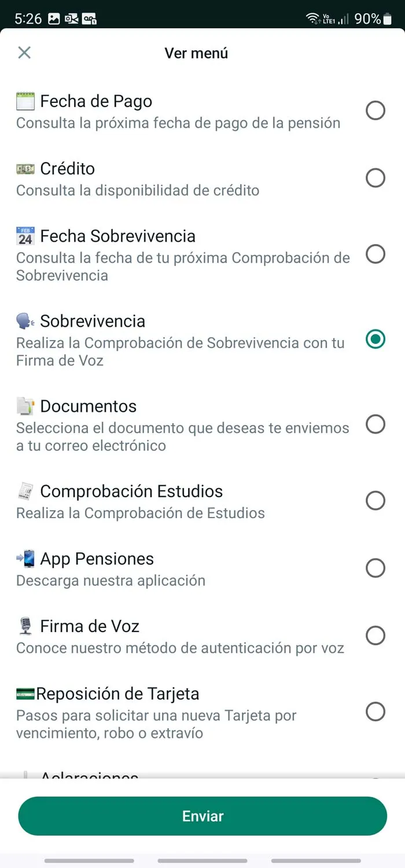Select the App Pensiones option
The image size is (405, 868).
coord(375,567)
